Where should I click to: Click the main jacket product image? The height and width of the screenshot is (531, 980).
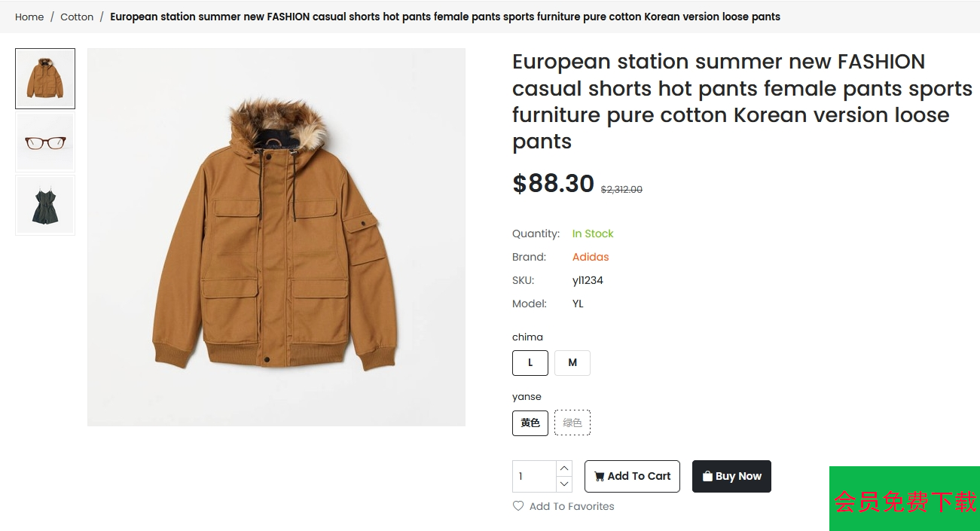pyautogui.click(x=276, y=237)
